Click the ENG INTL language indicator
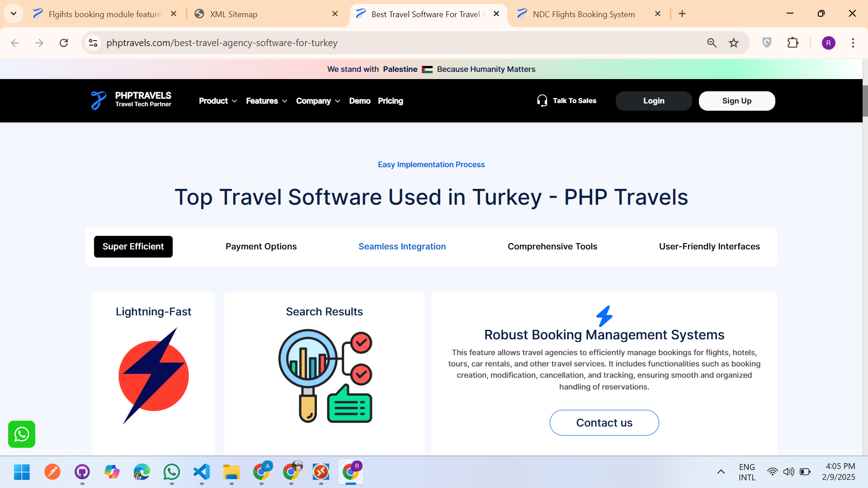 pos(747,472)
